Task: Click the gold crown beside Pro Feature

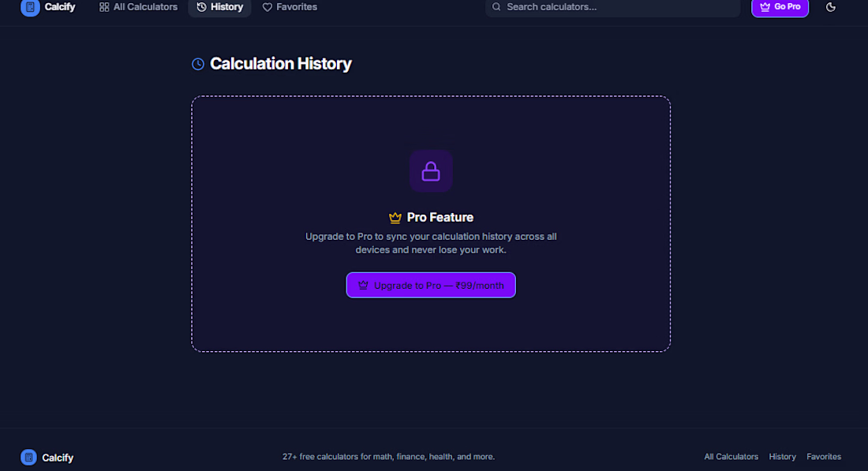Action: (395, 218)
